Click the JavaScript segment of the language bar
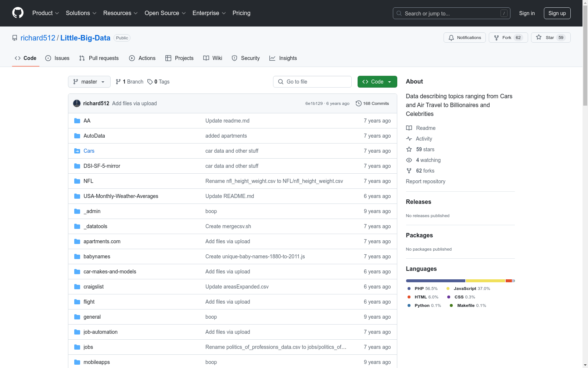 [x=485, y=281]
